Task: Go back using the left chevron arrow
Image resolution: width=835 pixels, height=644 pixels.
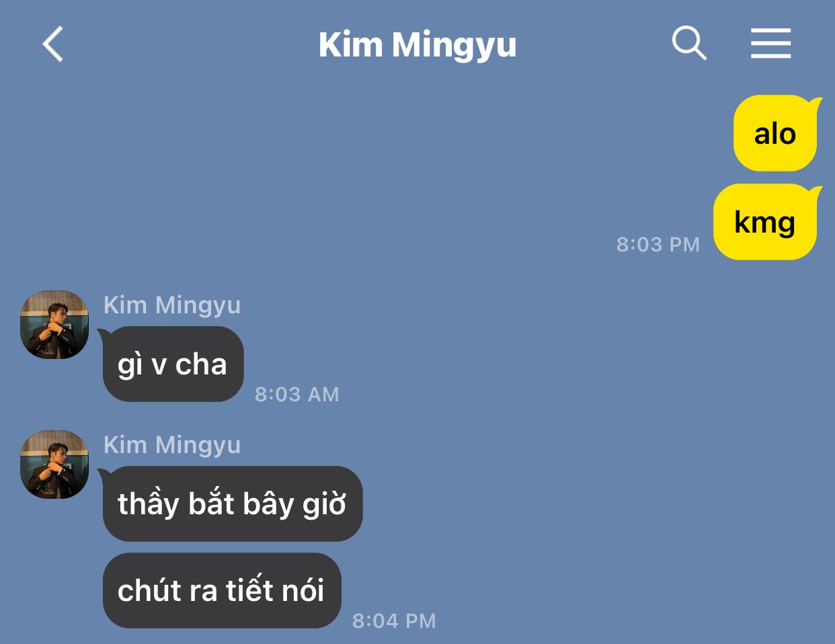Action: pyautogui.click(x=52, y=44)
